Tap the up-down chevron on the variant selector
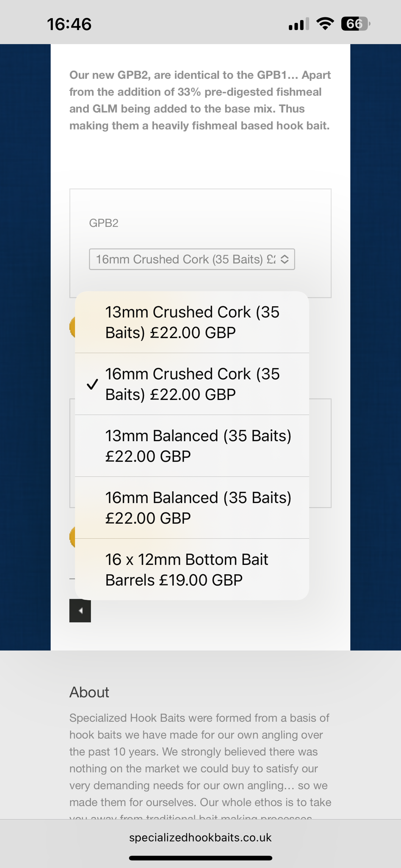The image size is (401, 868). 285,259
